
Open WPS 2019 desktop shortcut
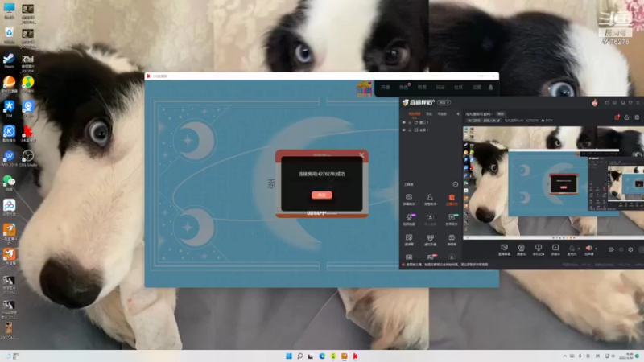pyautogui.click(x=9, y=158)
